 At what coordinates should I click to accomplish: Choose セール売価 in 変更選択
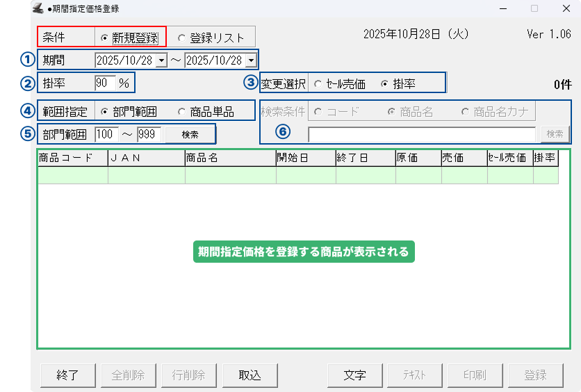point(318,84)
